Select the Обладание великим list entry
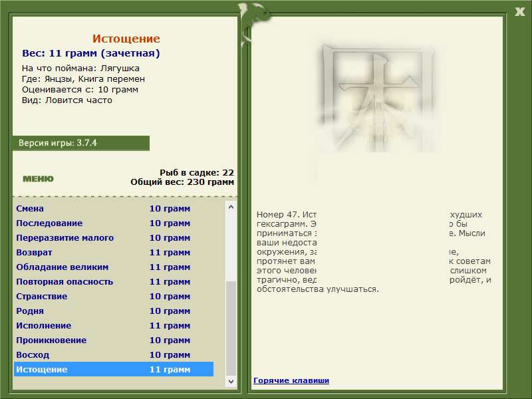Viewport: 532px width, 399px height. pos(114,267)
